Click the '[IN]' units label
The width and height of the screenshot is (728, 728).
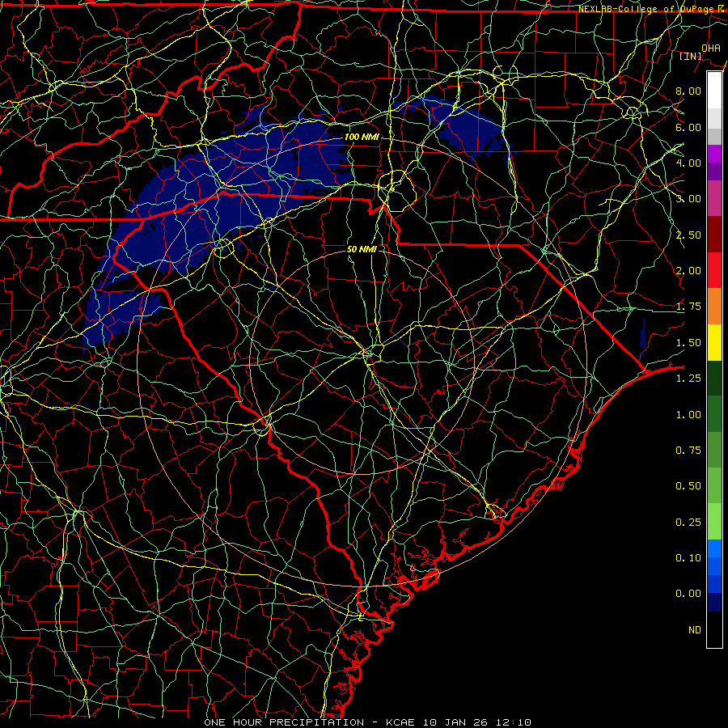pyautogui.click(x=691, y=56)
